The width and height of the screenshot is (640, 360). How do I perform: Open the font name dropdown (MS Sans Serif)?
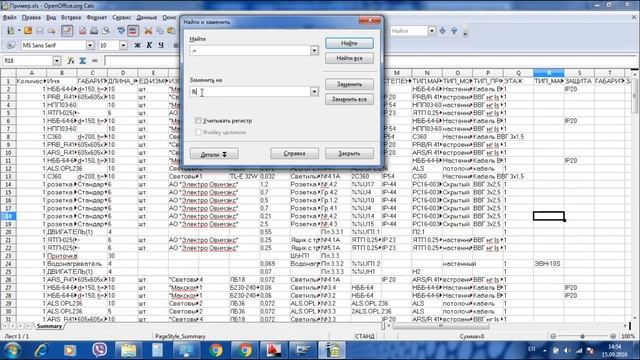pos(90,45)
